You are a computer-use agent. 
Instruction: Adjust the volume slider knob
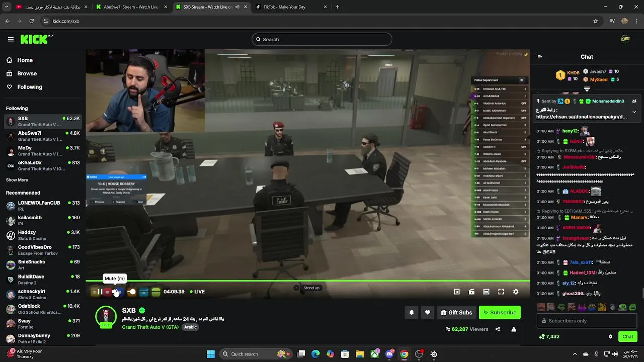pyautogui.click(x=132, y=292)
